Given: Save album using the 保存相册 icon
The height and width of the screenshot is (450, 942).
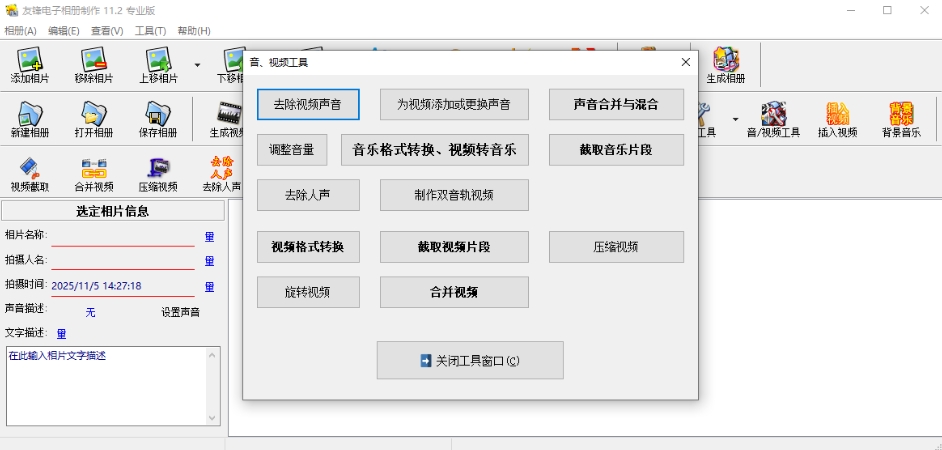Looking at the screenshot, I should [x=158, y=119].
